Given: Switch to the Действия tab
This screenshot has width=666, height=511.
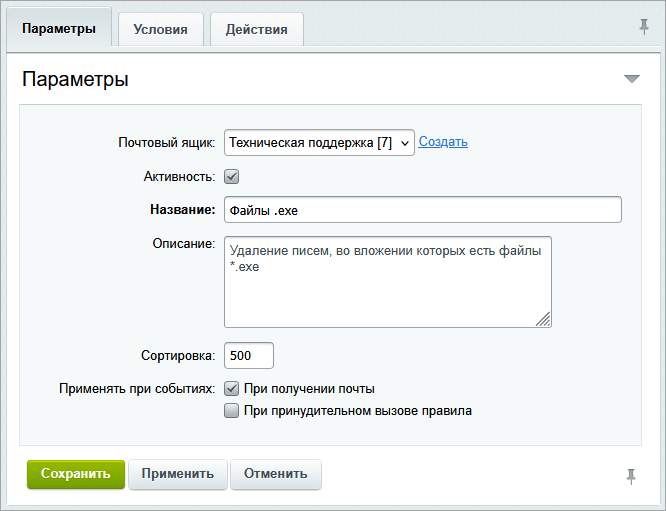Looking at the screenshot, I should (x=256, y=29).
